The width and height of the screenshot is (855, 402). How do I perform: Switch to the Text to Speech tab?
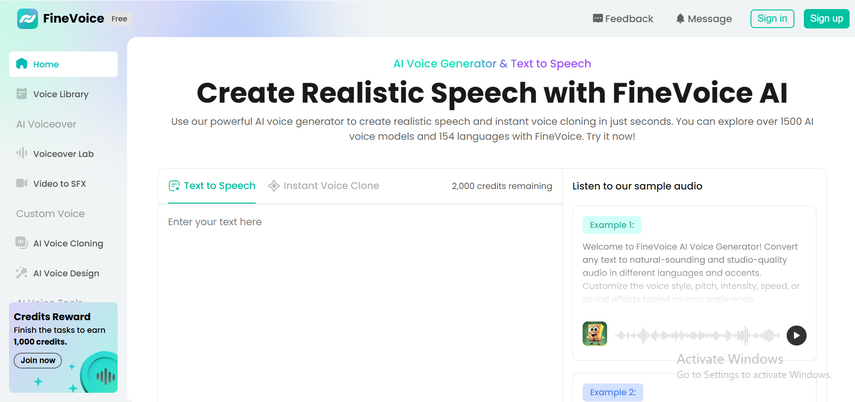pyautogui.click(x=212, y=186)
